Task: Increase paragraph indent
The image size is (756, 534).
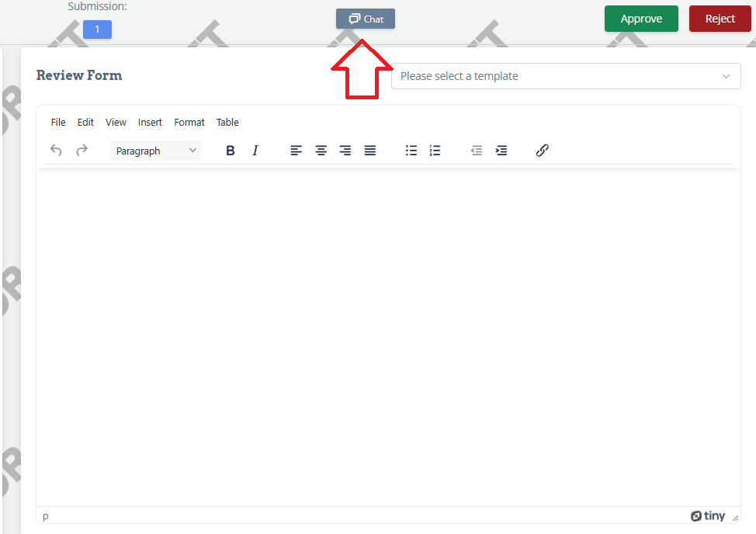Action: point(501,151)
